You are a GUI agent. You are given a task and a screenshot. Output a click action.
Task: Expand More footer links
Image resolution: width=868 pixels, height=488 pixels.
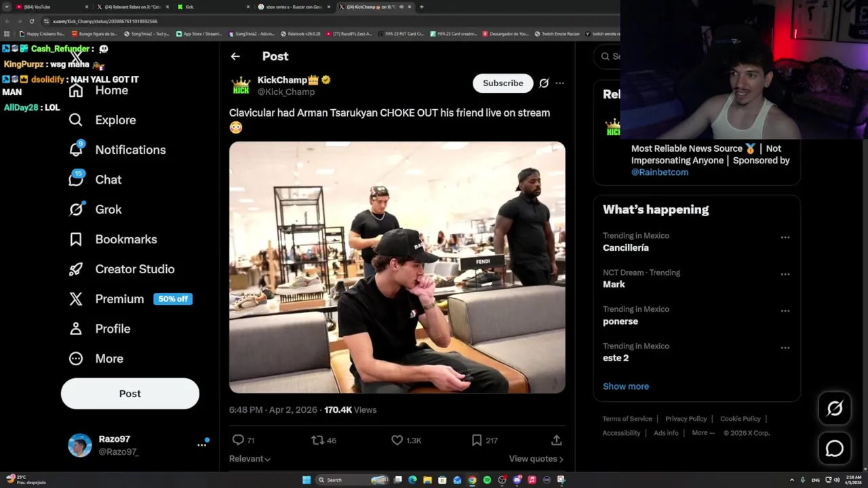tap(703, 433)
